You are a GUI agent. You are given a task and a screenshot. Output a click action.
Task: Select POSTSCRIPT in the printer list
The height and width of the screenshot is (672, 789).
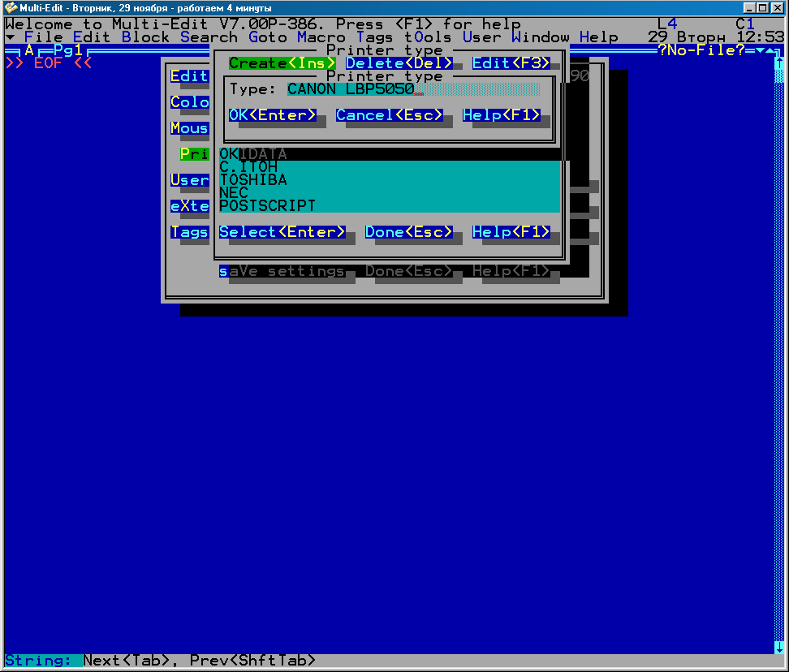[x=390, y=206]
